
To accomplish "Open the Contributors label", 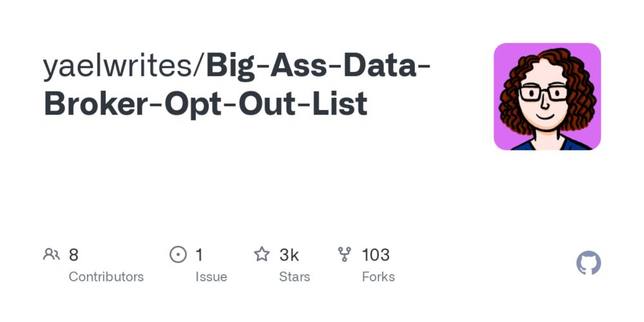I will tap(106, 277).
